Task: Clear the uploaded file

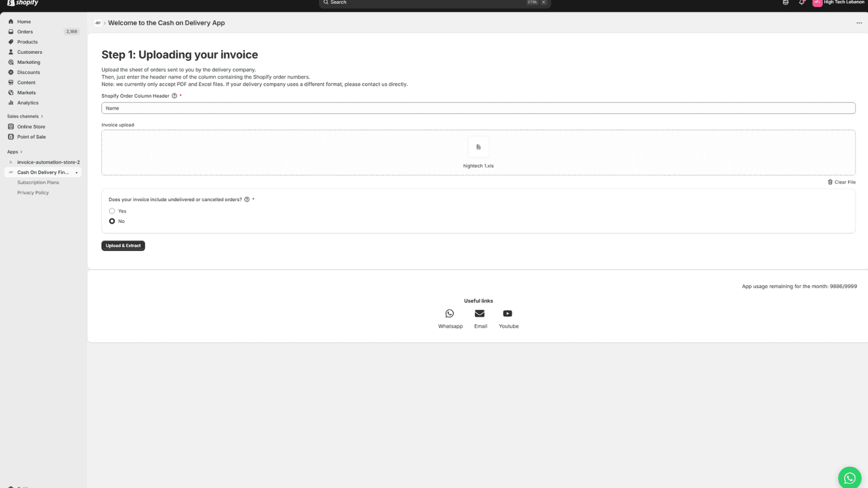Action: pyautogui.click(x=841, y=182)
